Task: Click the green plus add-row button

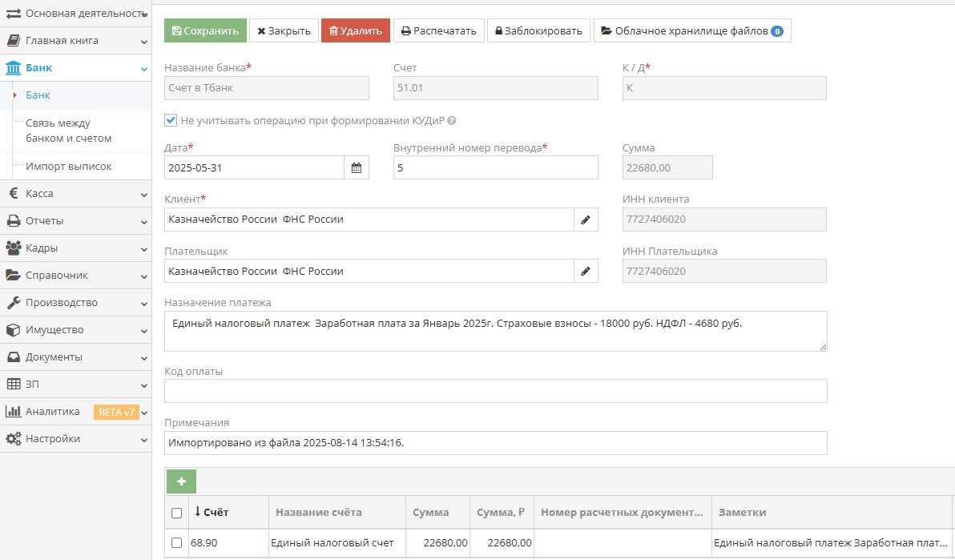Action: click(x=181, y=481)
